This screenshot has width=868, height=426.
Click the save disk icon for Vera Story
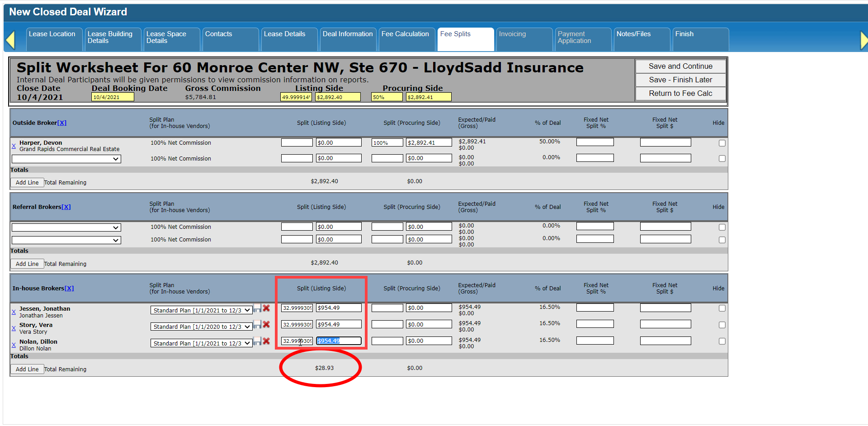(257, 324)
